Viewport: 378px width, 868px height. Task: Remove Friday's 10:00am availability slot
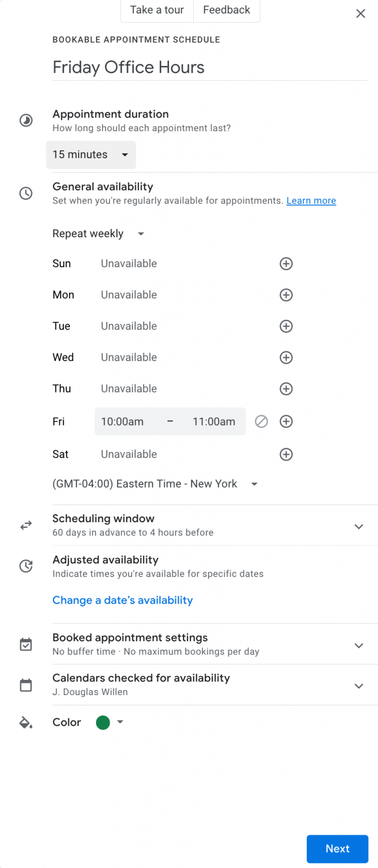[x=261, y=421]
